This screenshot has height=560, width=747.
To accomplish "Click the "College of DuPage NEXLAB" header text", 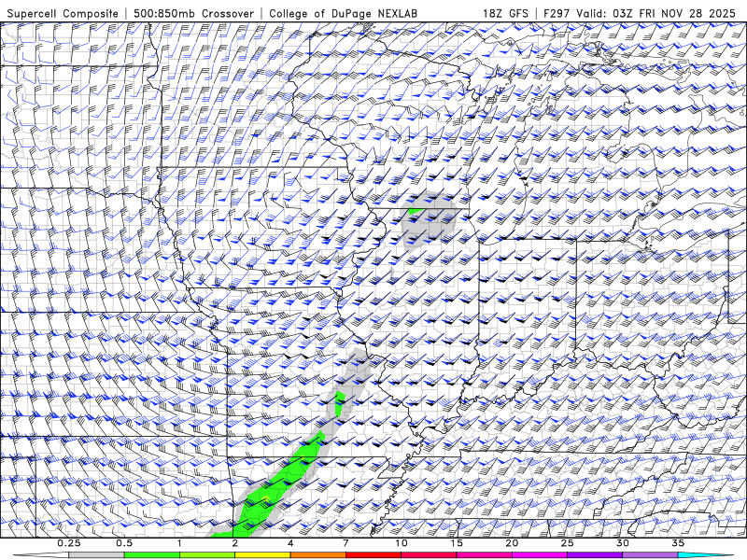I will (x=343, y=13).
